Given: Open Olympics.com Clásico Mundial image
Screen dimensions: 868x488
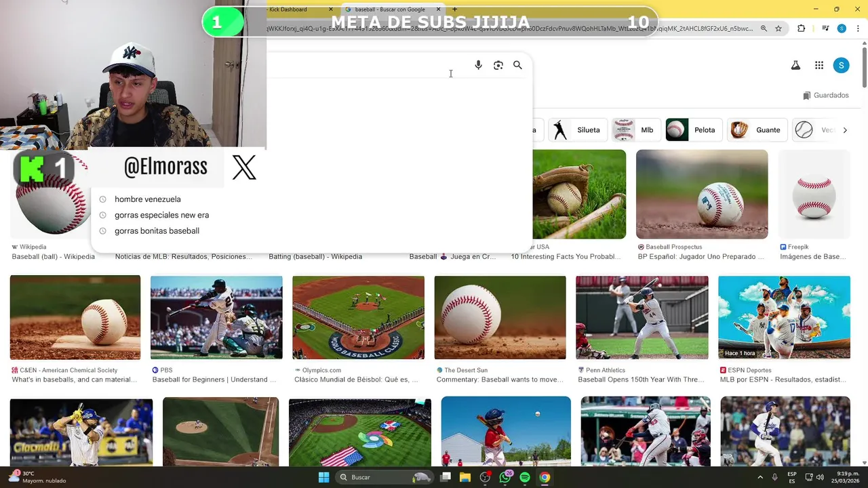Looking at the screenshot, I should 358,317.
